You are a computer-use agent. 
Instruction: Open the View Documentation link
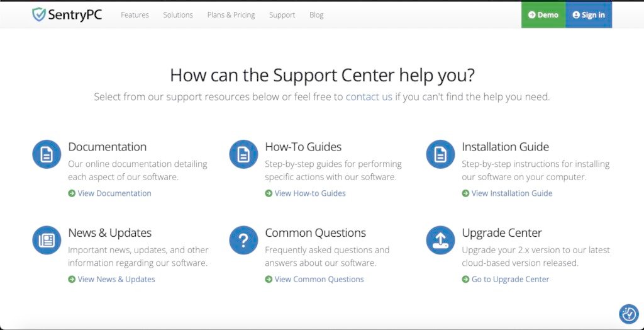tap(114, 193)
